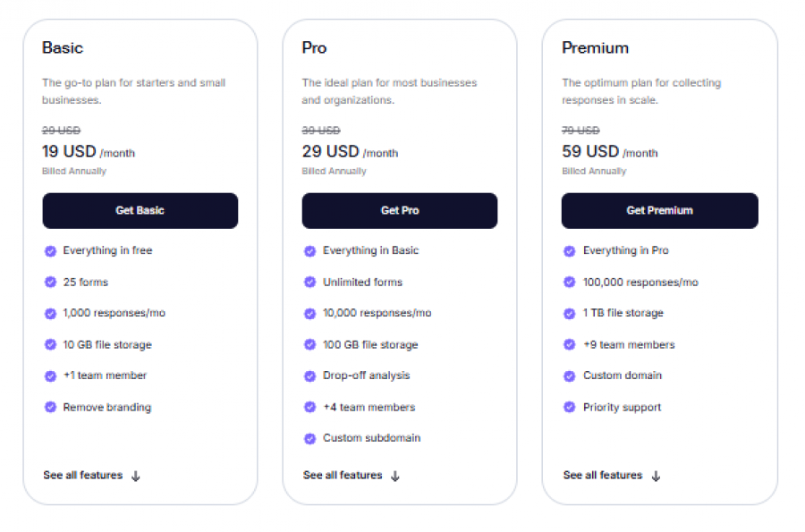Click the checkmark next to Remove branding
Image resolution: width=805 pixels, height=532 pixels.
click(x=50, y=407)
